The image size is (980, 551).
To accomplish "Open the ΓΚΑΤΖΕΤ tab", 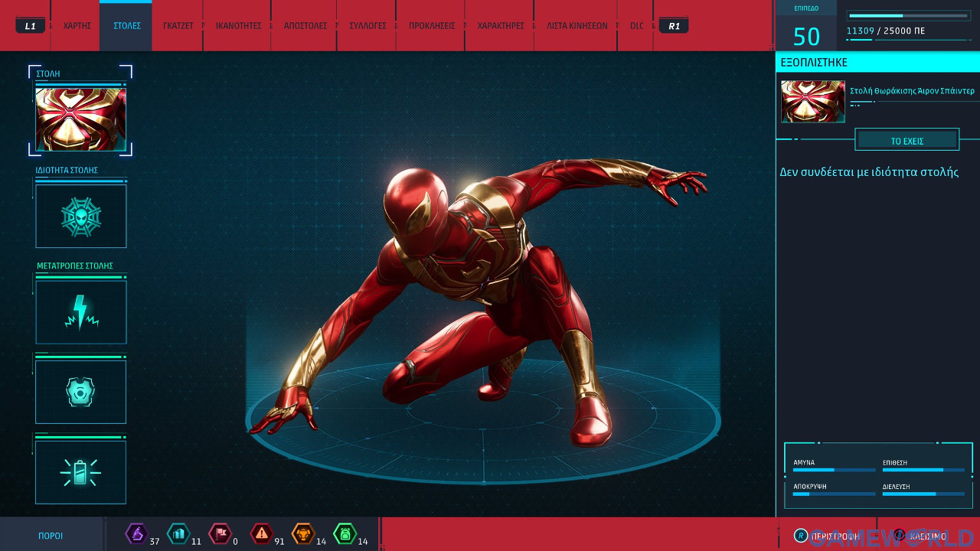I will point(178,26).
